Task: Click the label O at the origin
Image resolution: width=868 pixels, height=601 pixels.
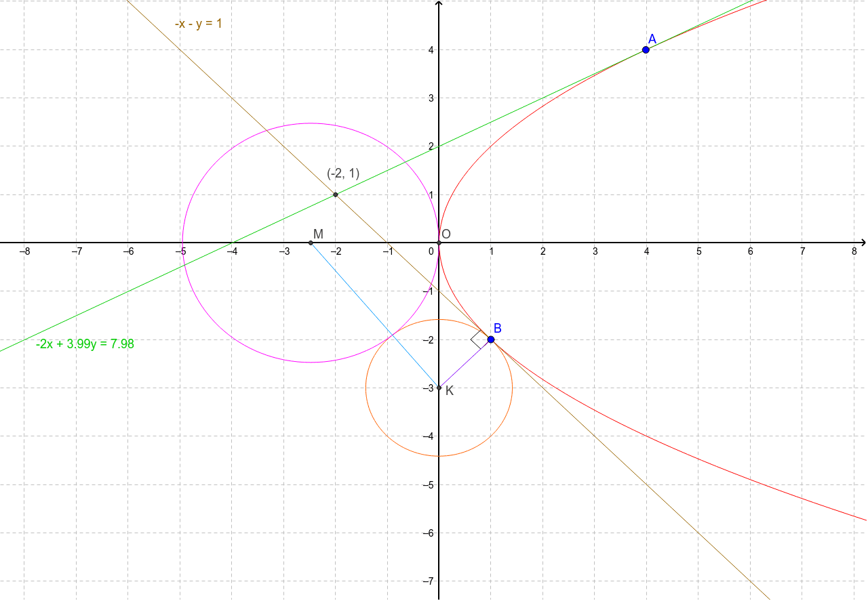Action: [x=446, y=234]
